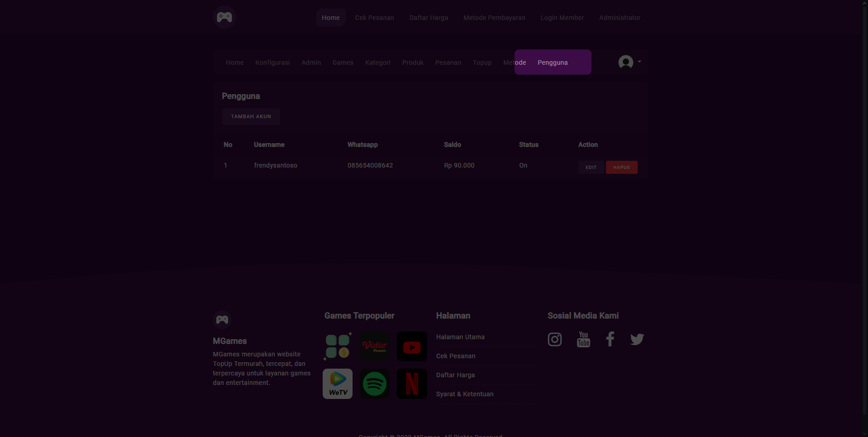868x437 pixels.
Task: Switch to Kategori tab
Action: click(x=378, y=62)
